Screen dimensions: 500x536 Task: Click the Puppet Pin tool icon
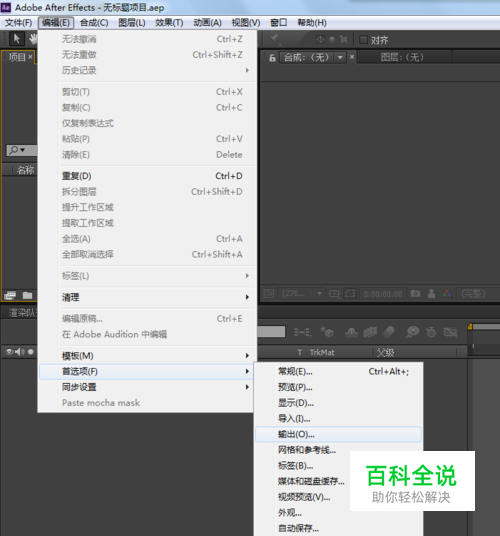pos(274,39)
